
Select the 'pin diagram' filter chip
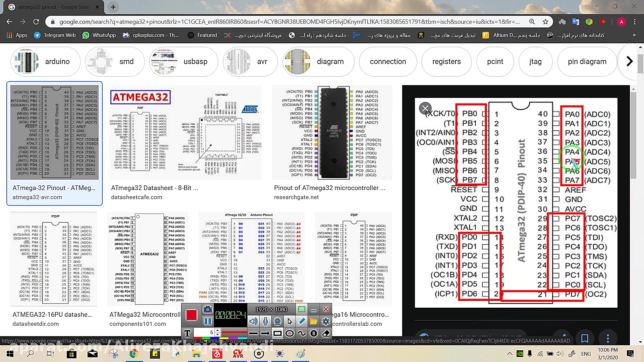(x=587, y=61)
